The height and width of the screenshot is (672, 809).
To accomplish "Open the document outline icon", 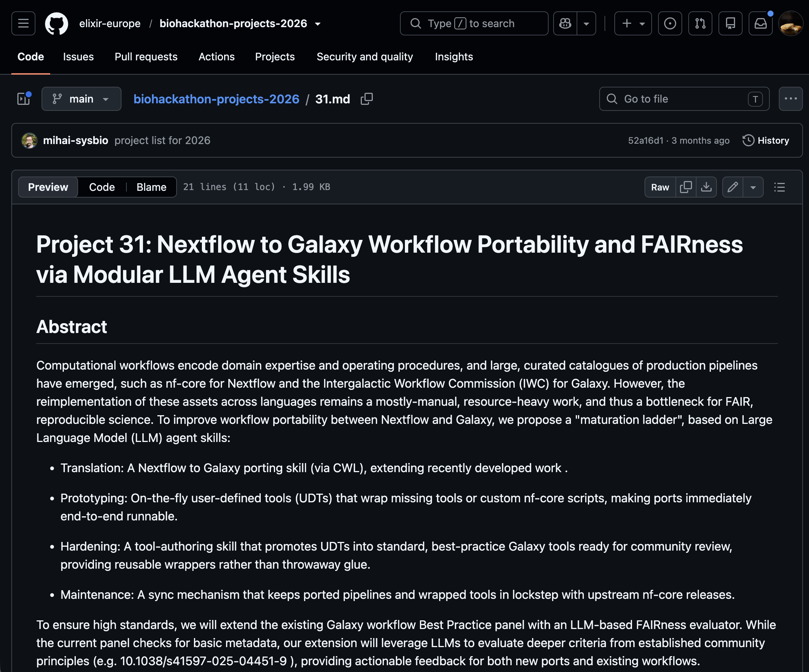I will (779, 187).
